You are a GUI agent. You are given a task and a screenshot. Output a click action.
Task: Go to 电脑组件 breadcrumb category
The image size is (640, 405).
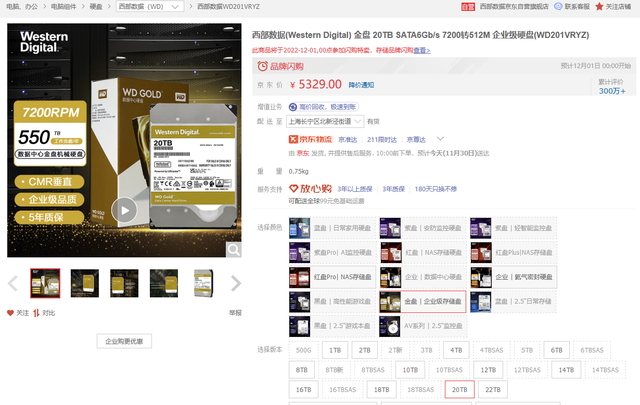pyautogui.click(x=63, y=7)
